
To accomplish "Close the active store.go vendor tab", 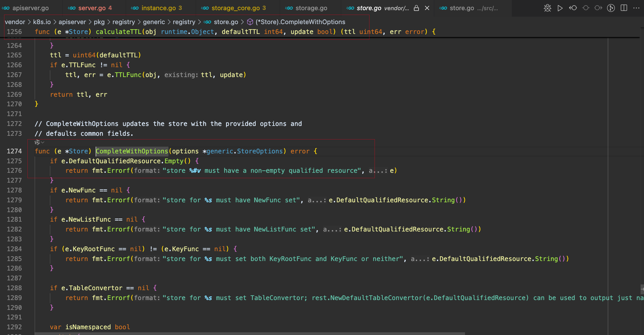I will (427, 8).
